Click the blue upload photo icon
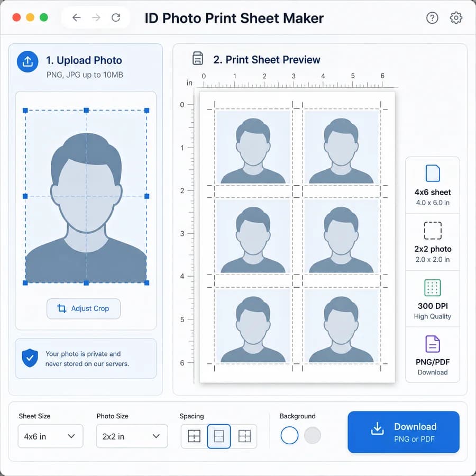Screen dimensions: 476x476 point(28,61)
